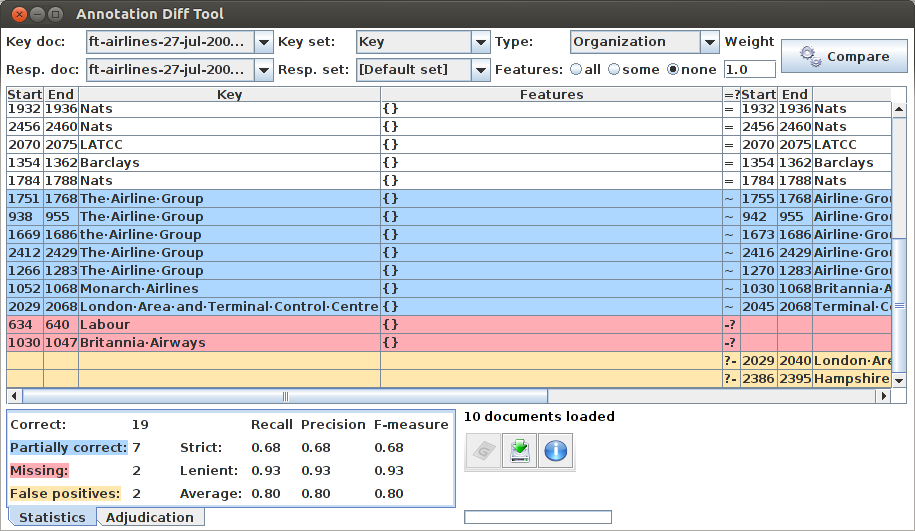
Task: Click the left Start column header
Action: click(x=25, y=95)
